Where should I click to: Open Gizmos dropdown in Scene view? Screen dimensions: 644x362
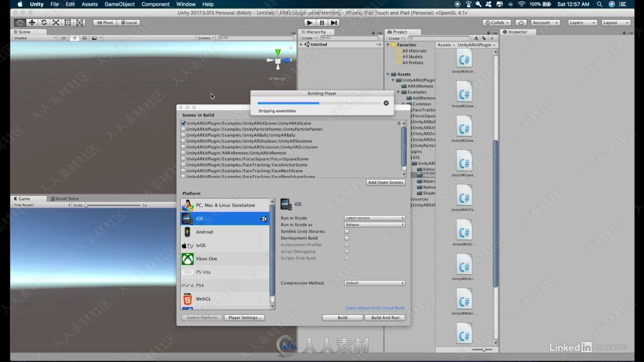coord(206,38)
